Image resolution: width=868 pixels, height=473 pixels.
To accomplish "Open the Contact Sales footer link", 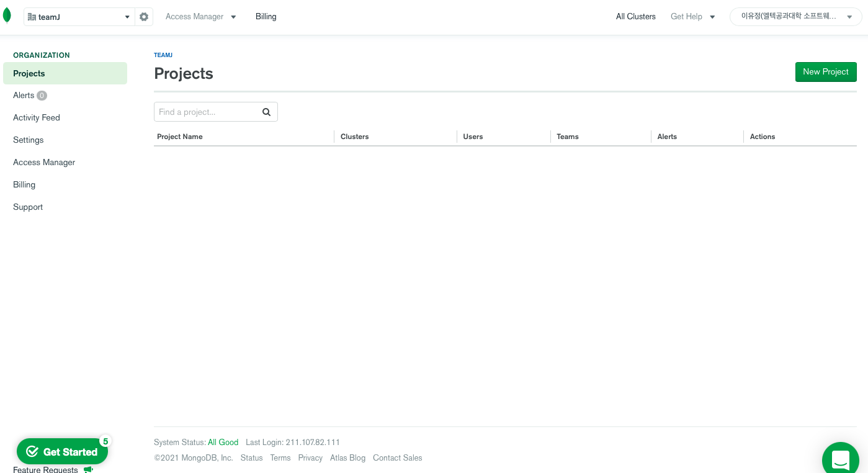I will [398, 457].
